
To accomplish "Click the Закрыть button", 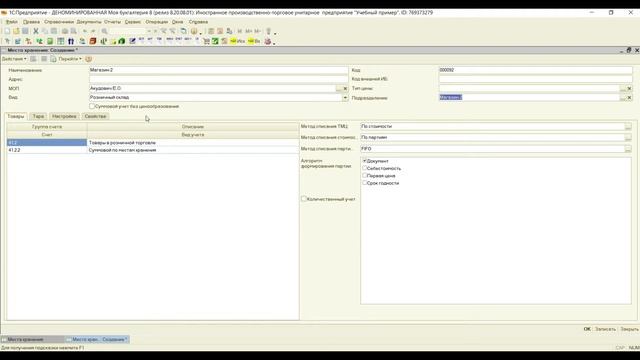I will (629, 329).
